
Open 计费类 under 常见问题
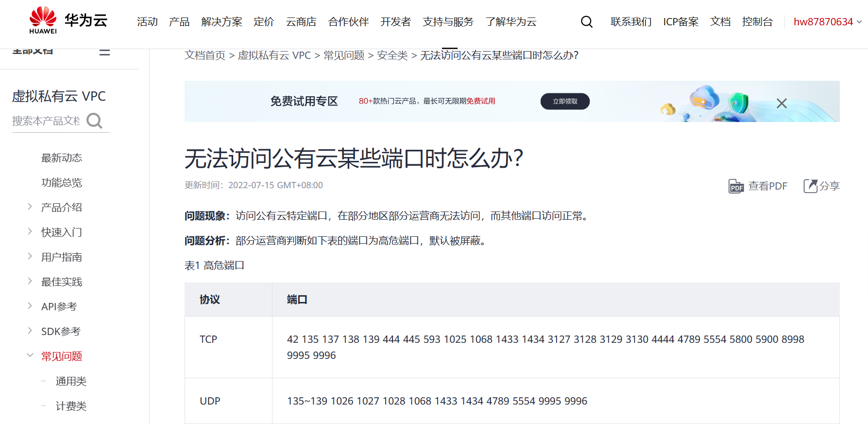[x=71, y=406]
